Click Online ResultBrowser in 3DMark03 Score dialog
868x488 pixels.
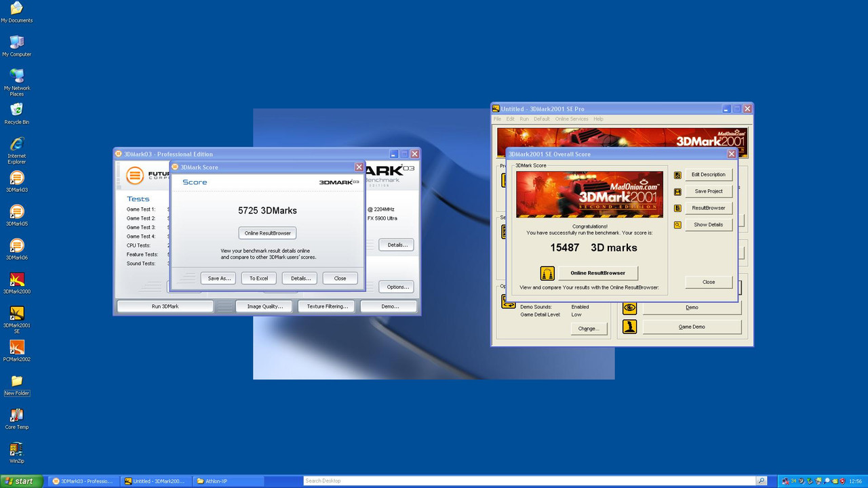pyautogui.click(x=267, y=233)
